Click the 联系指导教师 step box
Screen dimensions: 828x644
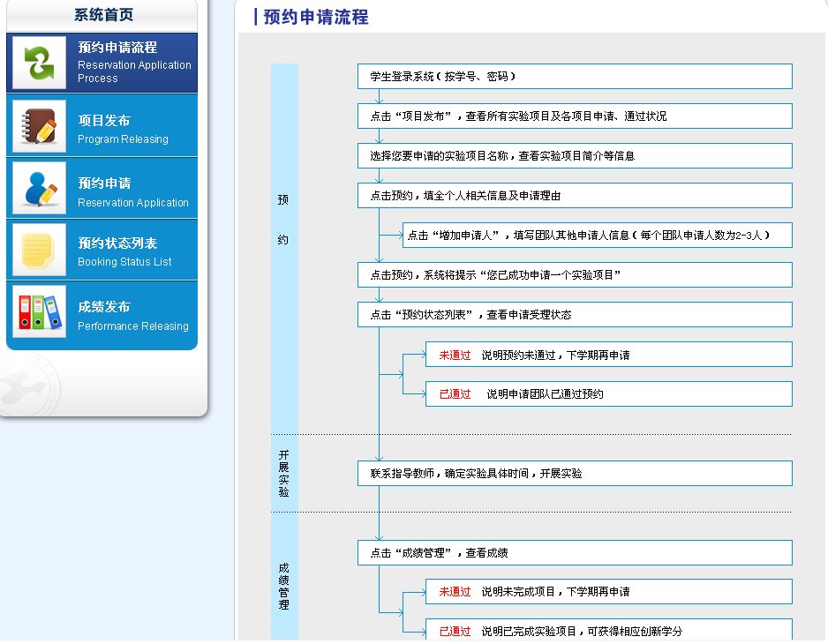575,474
